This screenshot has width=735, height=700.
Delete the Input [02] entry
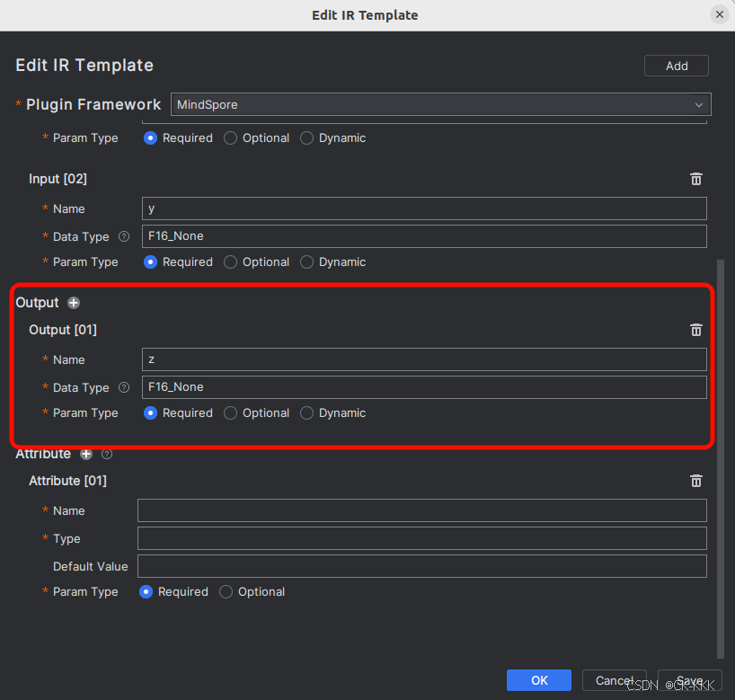pyautogui.click(x=695, y=179)
